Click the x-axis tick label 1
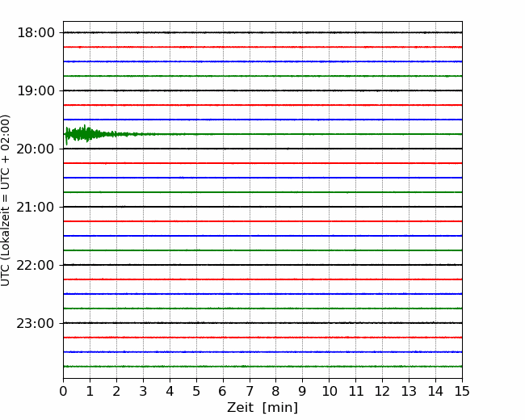Screen dimensions: 525x420 click(90, 391)
